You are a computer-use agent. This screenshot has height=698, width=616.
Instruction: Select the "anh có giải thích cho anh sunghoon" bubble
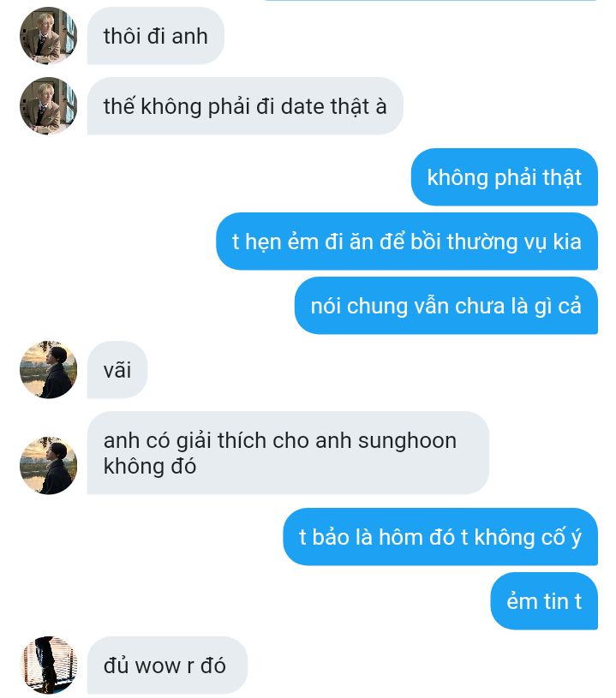[288, 453]
